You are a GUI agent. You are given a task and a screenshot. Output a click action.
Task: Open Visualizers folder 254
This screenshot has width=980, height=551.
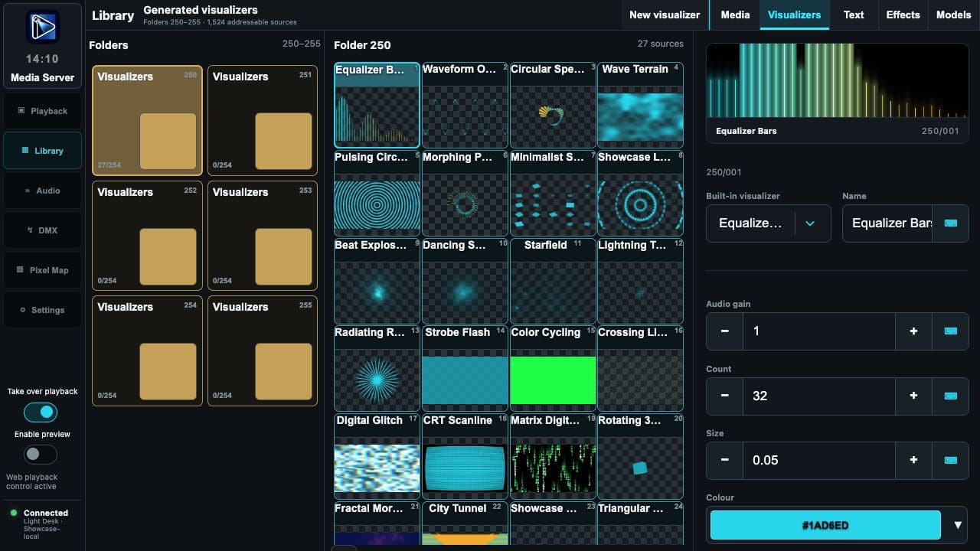(147, 350)
